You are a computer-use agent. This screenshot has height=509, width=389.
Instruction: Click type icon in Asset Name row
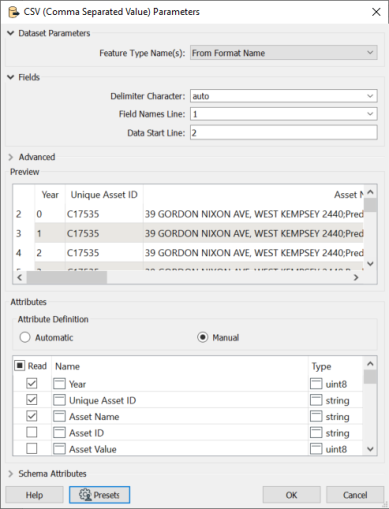[x=316, y=416]
